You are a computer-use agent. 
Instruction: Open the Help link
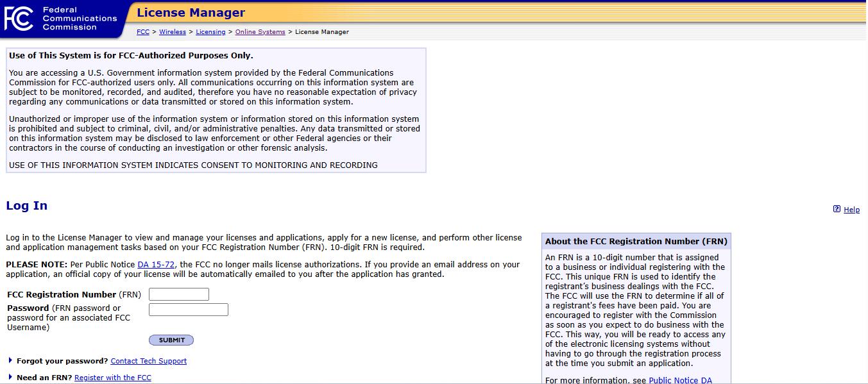[x=851, y=210]
